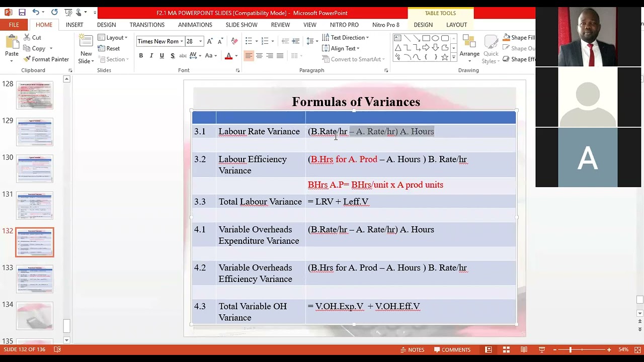Click the Shape Fill button
This screenshot has width=644, height=362.
point(518,38)
